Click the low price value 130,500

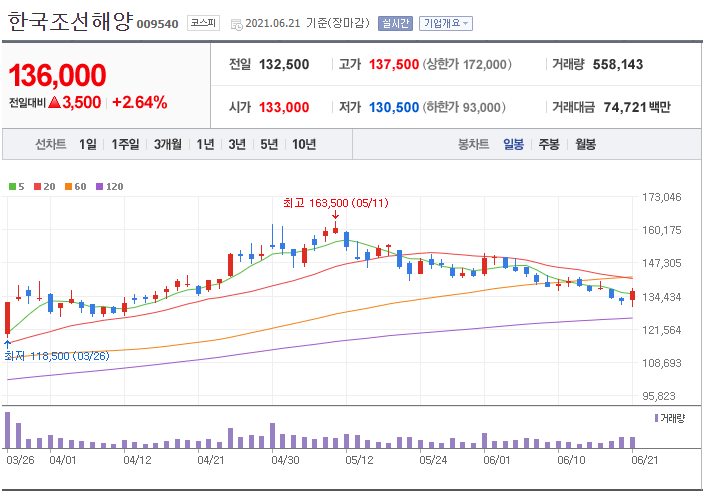(394, 108)
